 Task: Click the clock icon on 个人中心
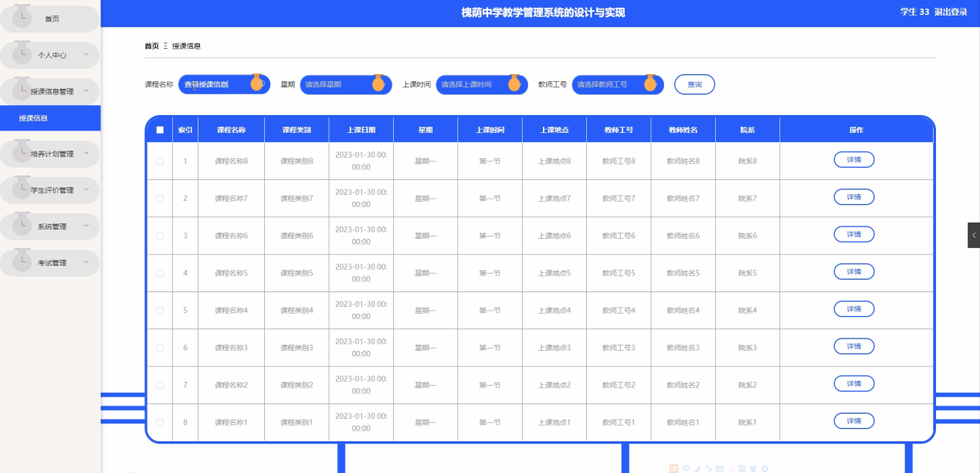pos(22,53)
